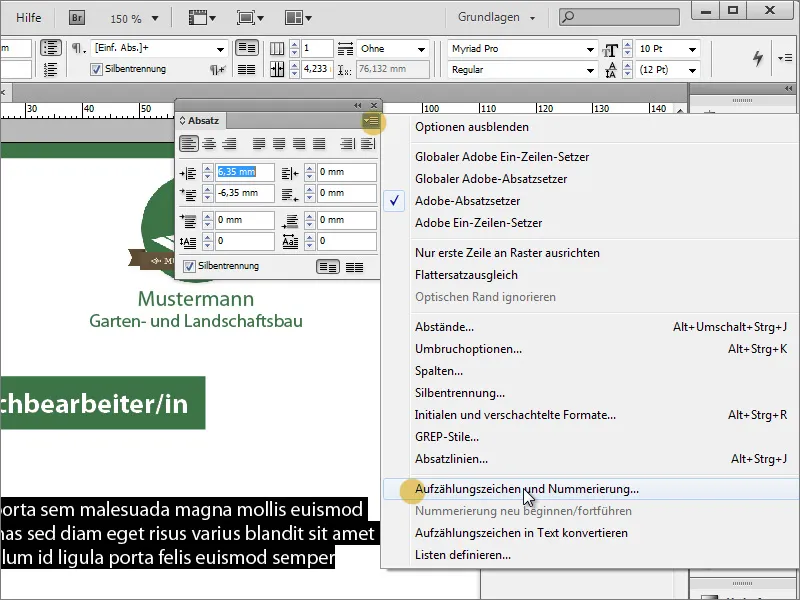Decrease first line indent -6,35 mm with stepper down
This screenshot has width=800, height=600.
(208, 197)
